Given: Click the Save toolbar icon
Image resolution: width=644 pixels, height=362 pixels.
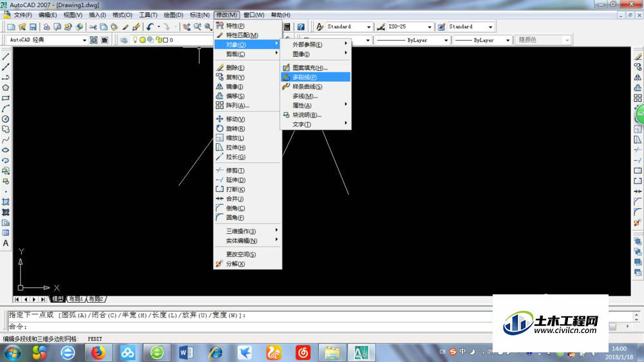Looking at the screenshot, I should (x=33, y=26).
